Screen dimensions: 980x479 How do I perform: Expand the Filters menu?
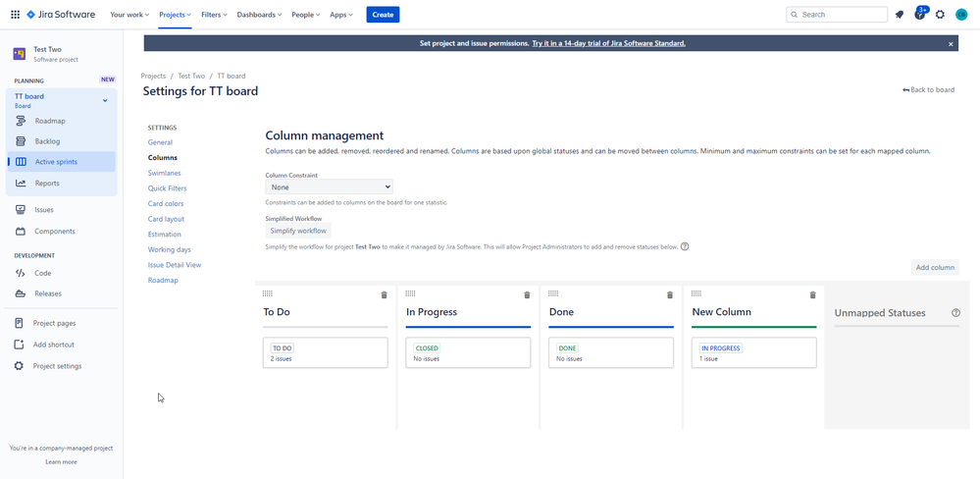coord(215,15)
